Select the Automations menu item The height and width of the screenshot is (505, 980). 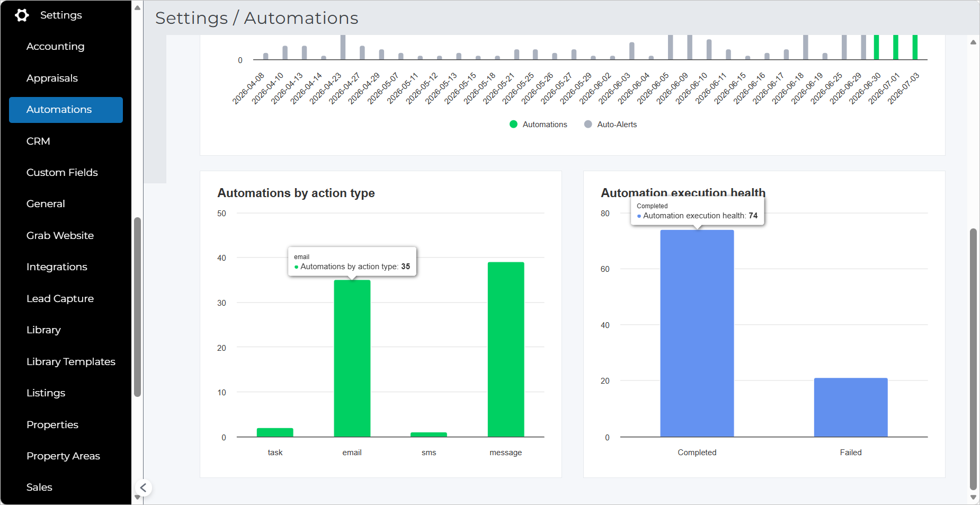pyautogui.click(x=66, y=110)
